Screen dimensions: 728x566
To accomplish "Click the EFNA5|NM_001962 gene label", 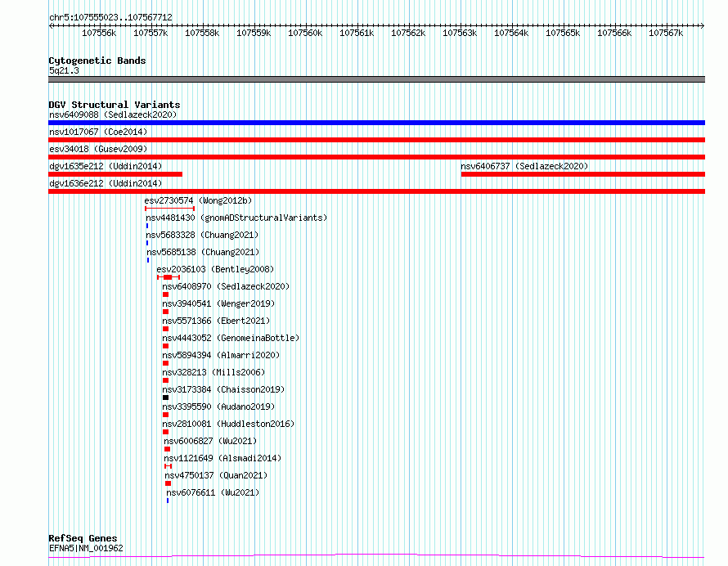I will tap(86, 548).
